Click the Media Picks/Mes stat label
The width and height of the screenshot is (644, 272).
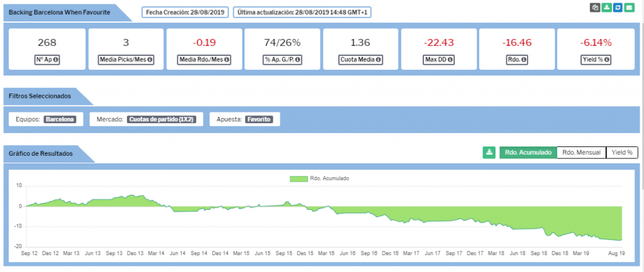124,61
